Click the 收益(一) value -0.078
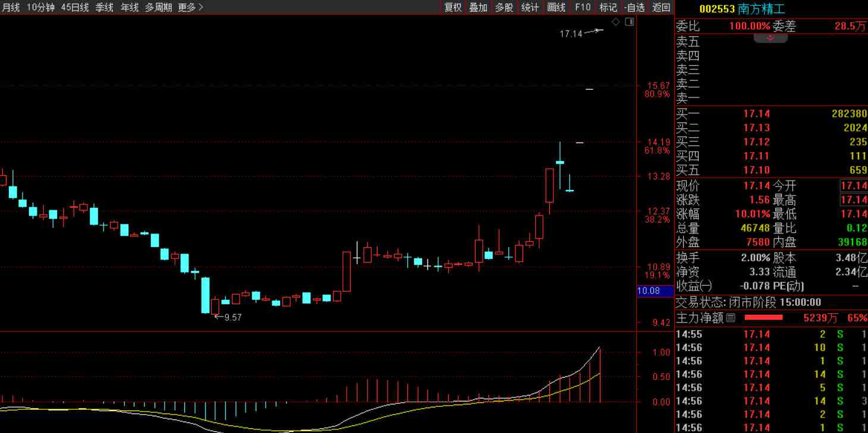Image resolution: width=868 pixels, height=433 pixels. 754,286
